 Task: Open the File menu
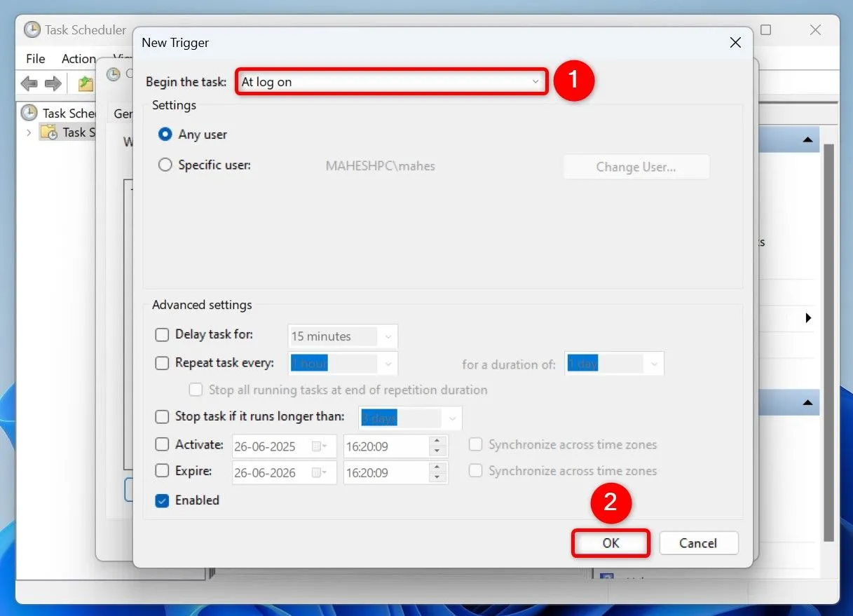click(x=35, y=59)
